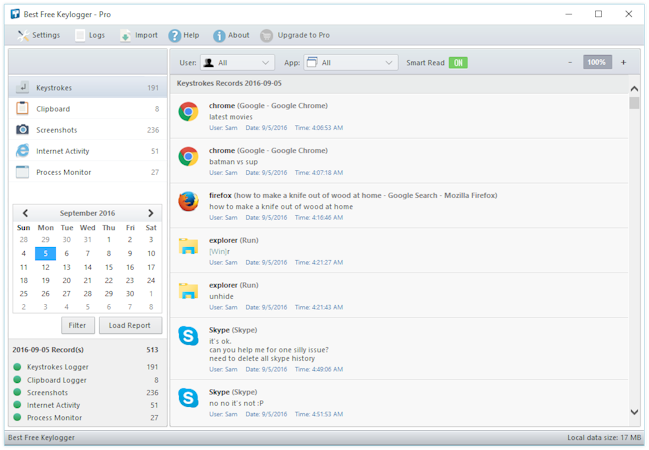Increase zoom with plus button

pos(623,63)
